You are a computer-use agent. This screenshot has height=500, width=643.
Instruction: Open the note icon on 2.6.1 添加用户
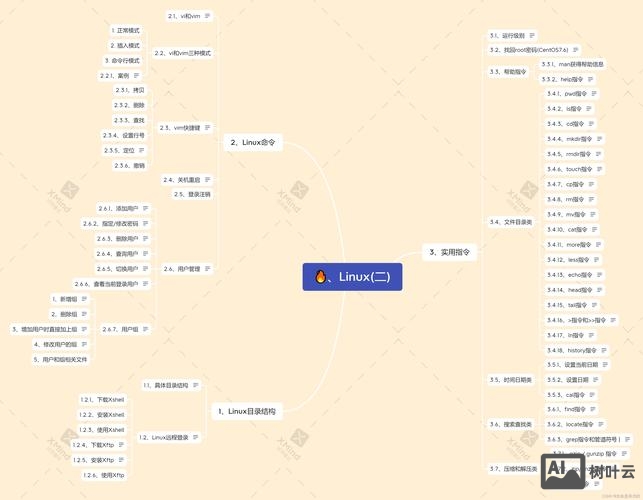[x=146, y=208]
